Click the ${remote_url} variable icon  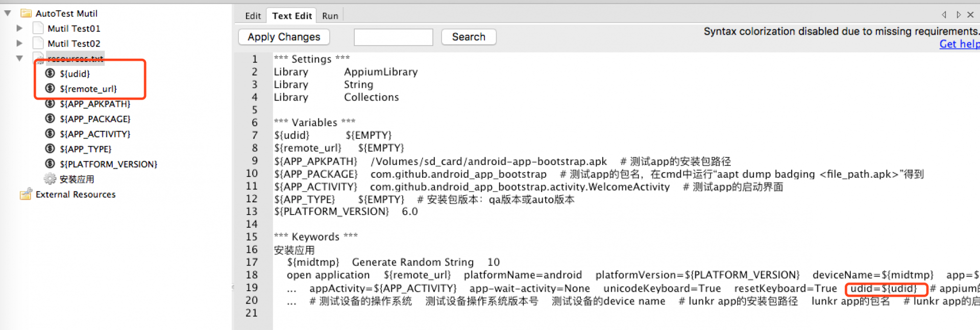(50, 88)
